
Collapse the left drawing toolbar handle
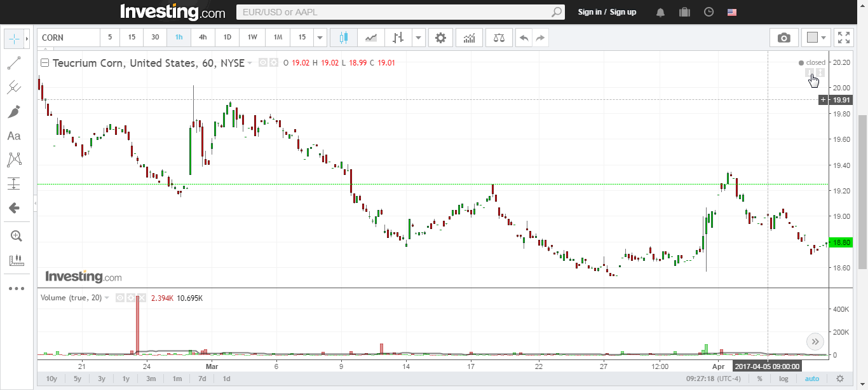pyautogui.click(x=35, y=204)
